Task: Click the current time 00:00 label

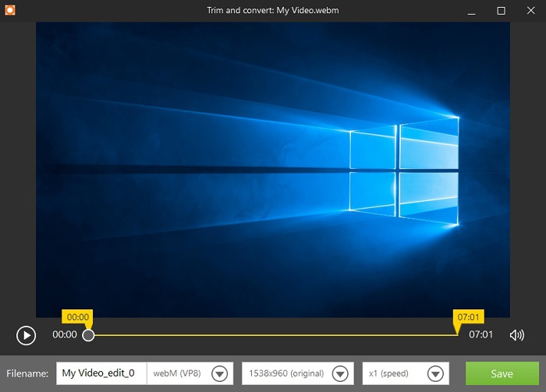Action: point(65,334)
